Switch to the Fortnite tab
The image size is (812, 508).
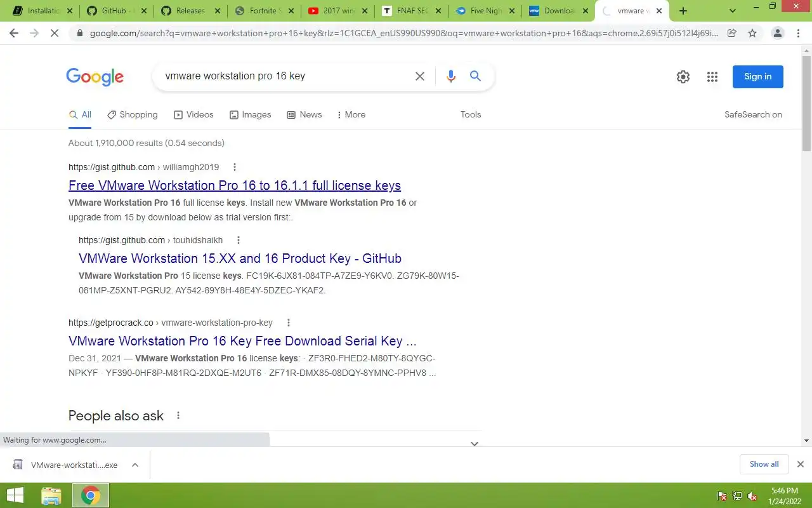click(x=265, y=11)
